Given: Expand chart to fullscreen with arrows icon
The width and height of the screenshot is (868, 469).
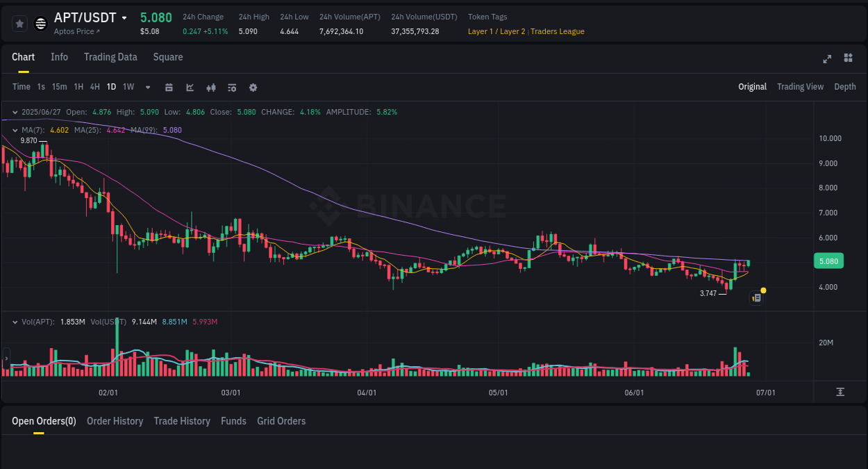Looking at the screenshot, I should pos(826,59).
